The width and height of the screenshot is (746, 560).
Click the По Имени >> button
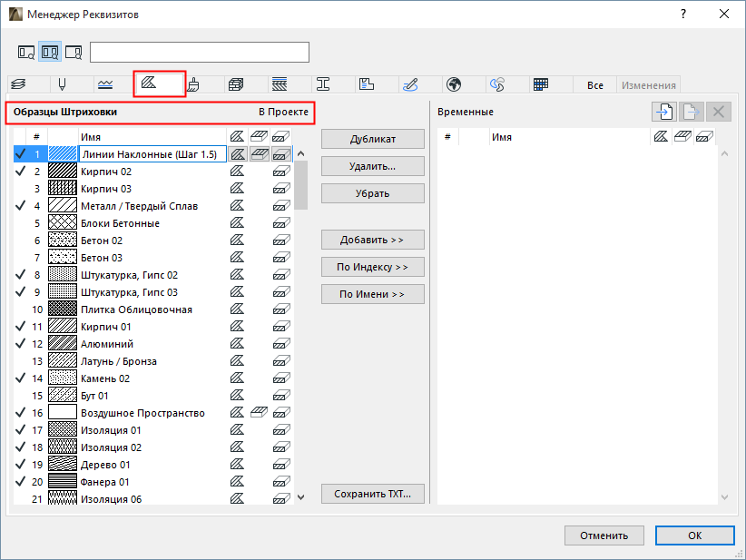[372, 294]
